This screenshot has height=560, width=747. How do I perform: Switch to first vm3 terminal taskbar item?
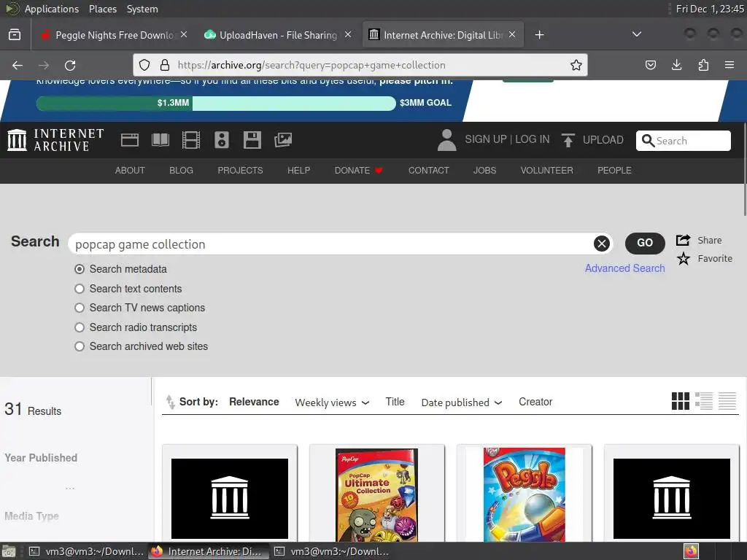[x=86, y=551]
